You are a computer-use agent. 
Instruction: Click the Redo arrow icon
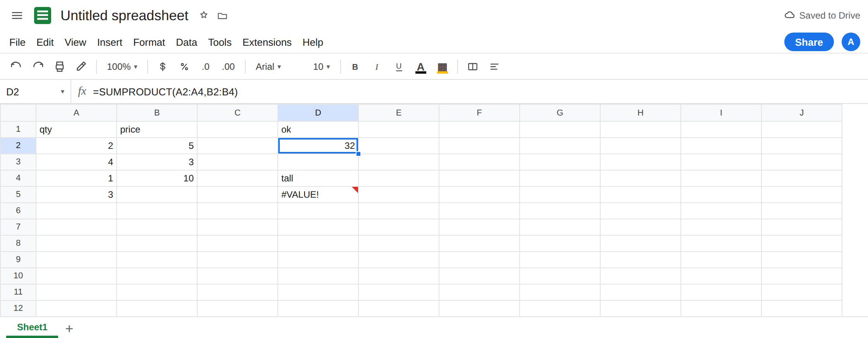(38, 66)
